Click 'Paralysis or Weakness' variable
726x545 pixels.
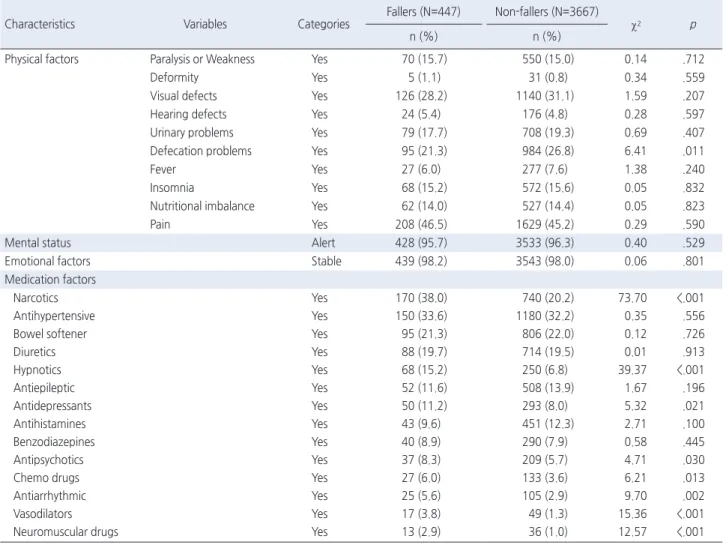pos(202,59)
